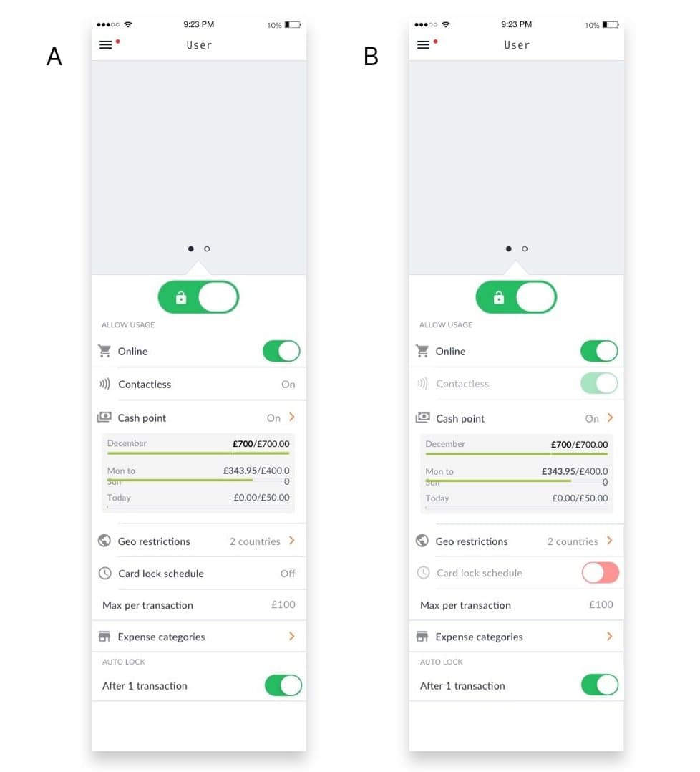This screenshot has width=700, height=772.
Task: Disable the Contactless toggle in screen B
Action: [x=599, y=384]
